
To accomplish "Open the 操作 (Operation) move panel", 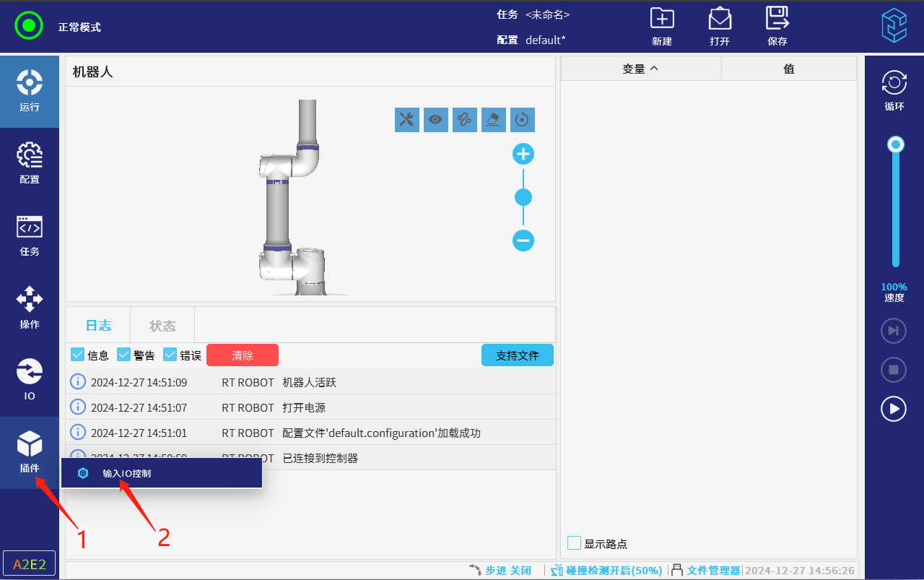I will pyautogui.click(x=30, y=308).
